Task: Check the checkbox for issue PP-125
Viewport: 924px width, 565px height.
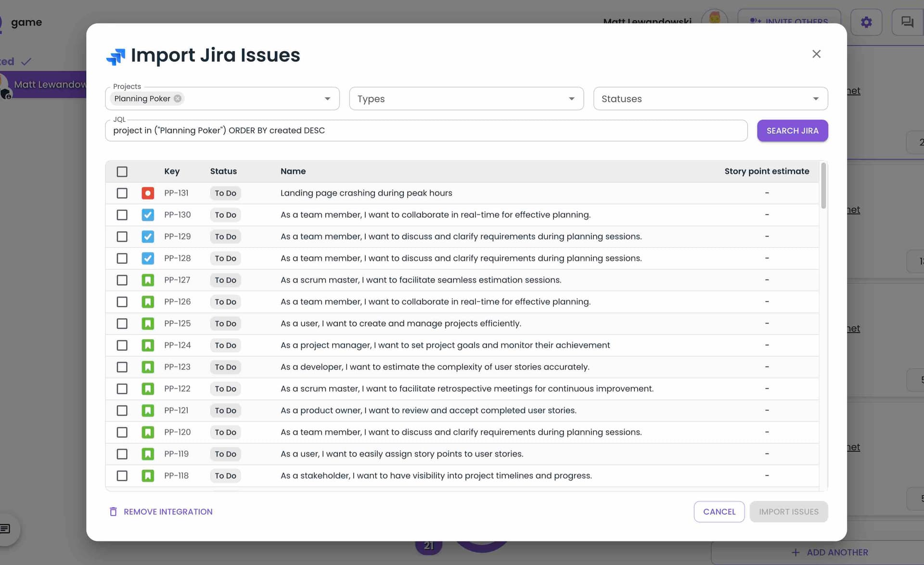Action: tap(122, 323)
